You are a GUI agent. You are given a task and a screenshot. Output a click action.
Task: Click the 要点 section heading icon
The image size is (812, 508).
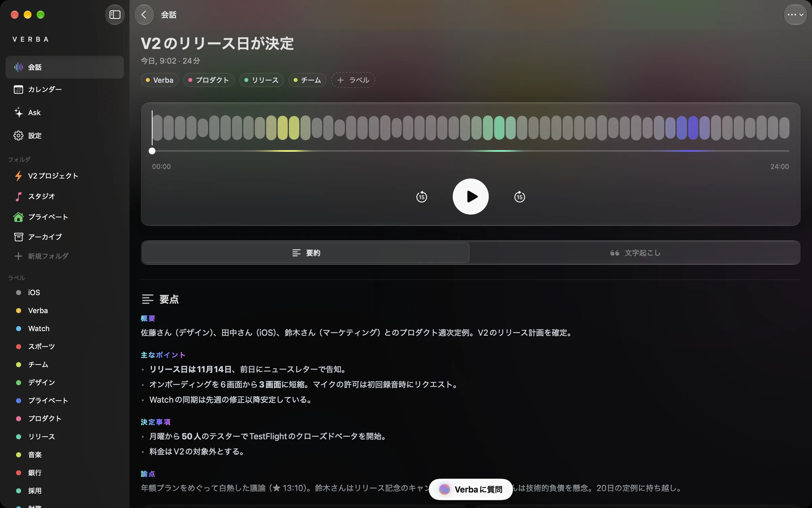pyautogui.click(x=148, y=299)
